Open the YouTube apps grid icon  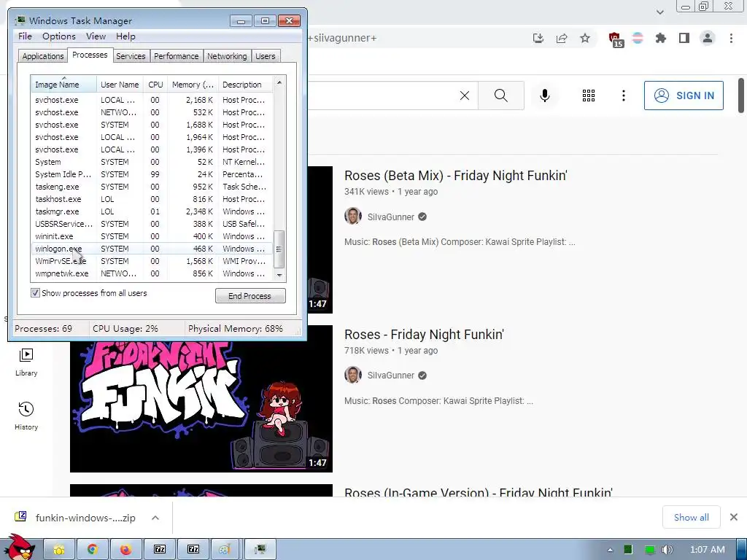pos(589,96)
